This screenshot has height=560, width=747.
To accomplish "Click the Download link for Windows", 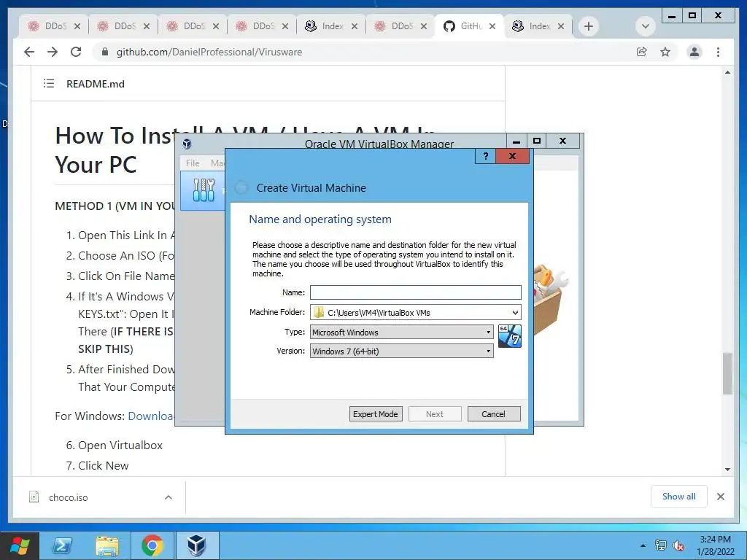I will [x=150, y=416].
